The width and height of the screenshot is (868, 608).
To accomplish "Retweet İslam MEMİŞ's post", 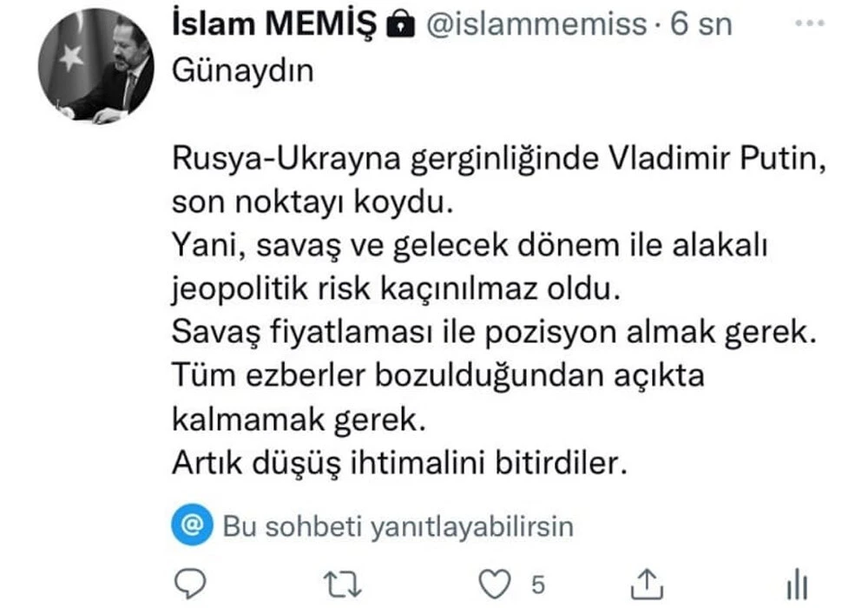I will [x=341, y=583].
